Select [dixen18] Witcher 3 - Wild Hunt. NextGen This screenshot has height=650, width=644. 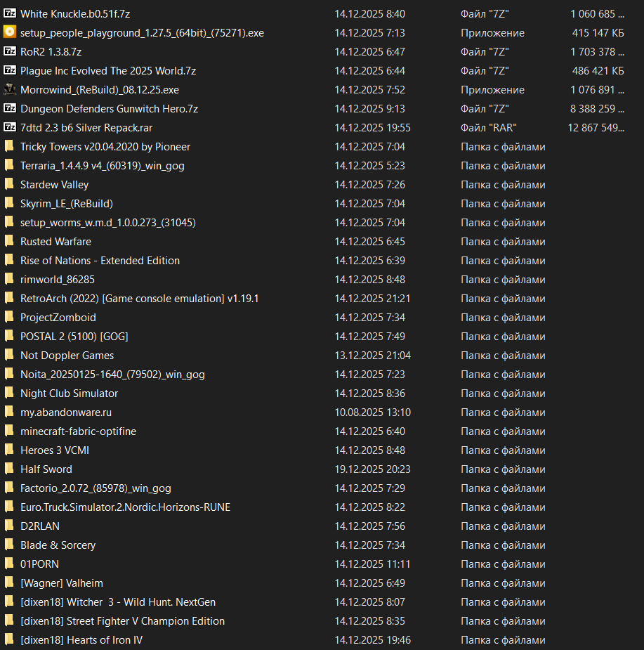tap(118, 602)
